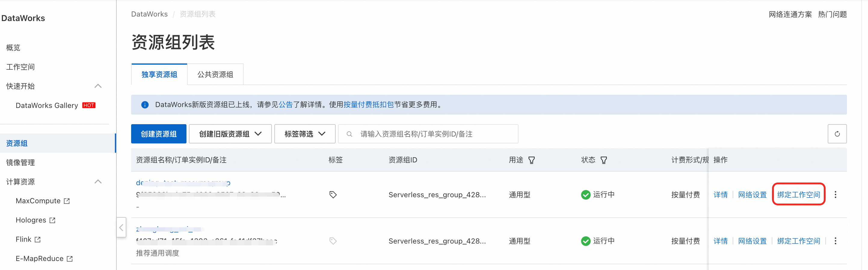Open the 标签筛选 dropdown
The height and width of the screenshot is (270, 868).
pos(305,134)
